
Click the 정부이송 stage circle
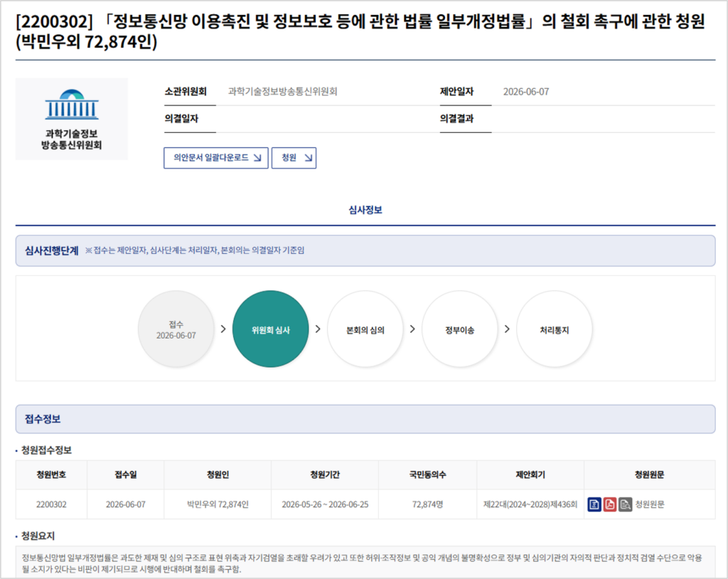click(x=460, y=329)
